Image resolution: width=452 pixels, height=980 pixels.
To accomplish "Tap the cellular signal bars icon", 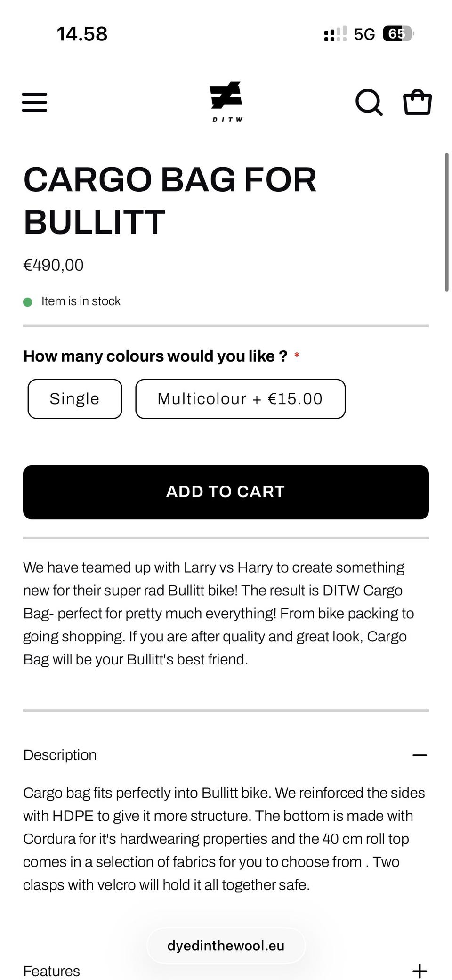I will coord(335,34).
